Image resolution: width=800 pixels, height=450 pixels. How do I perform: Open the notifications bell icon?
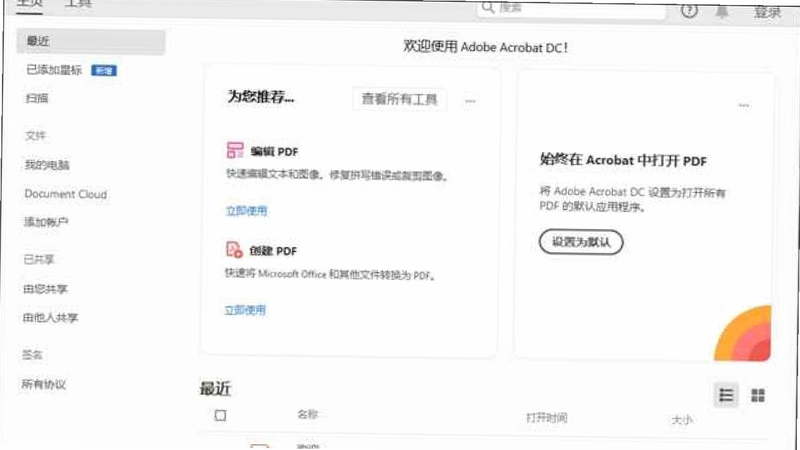[722, 11]
